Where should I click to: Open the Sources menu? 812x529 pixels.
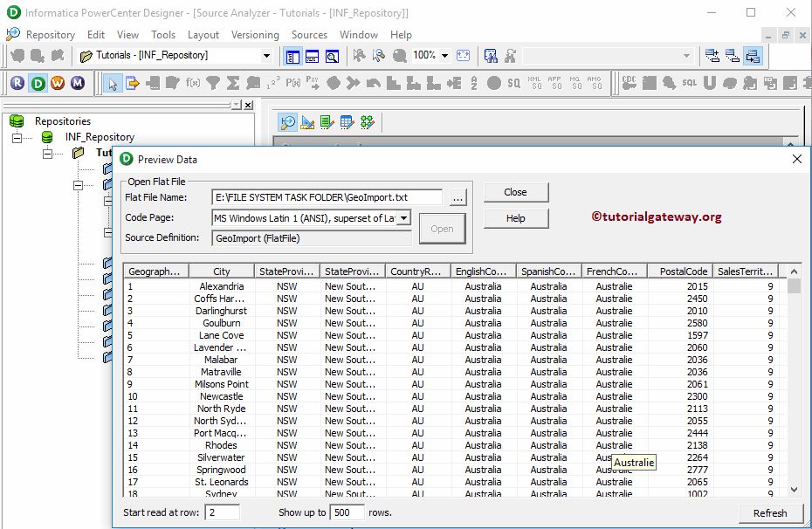pyautogui.click(x=309, y=35)
